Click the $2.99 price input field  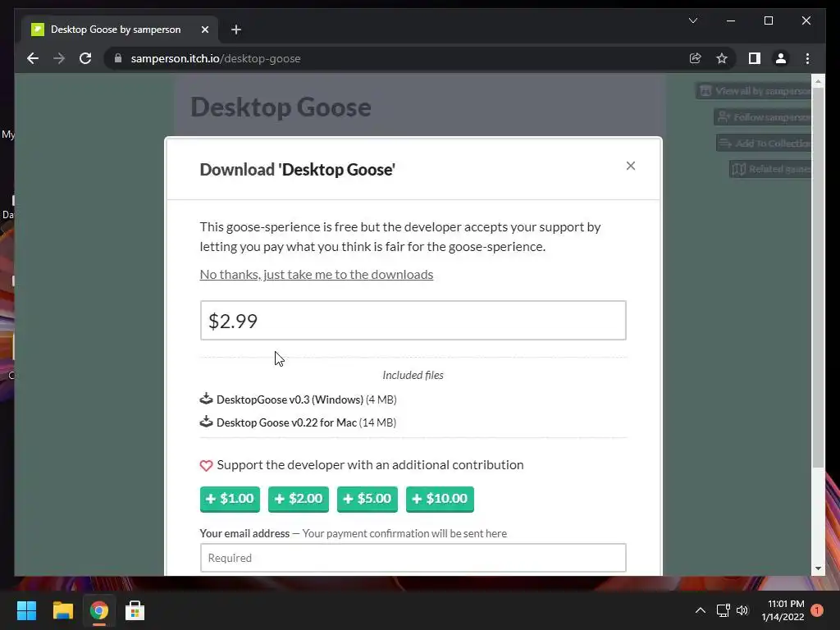point(413,321)
